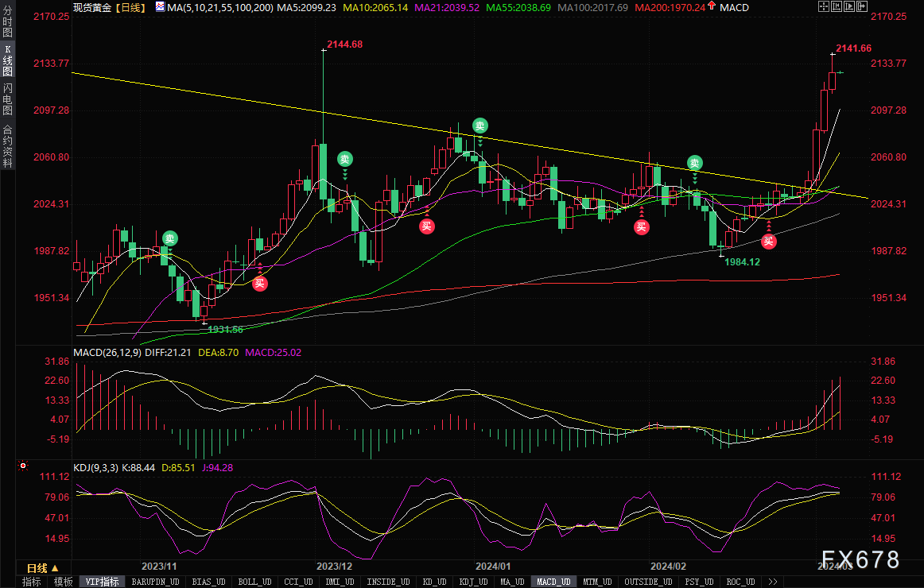Screen dimensions: 924x588
Task: Switch to 闪电图 view in sidebar
Action: [7, 99]
